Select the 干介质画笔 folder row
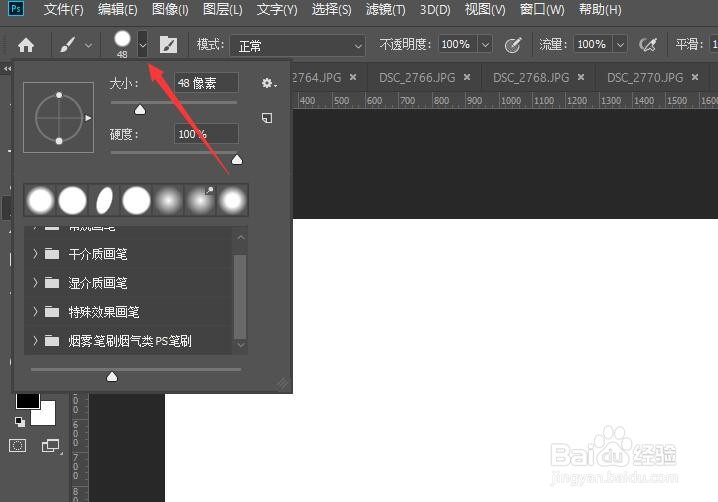 128,254
